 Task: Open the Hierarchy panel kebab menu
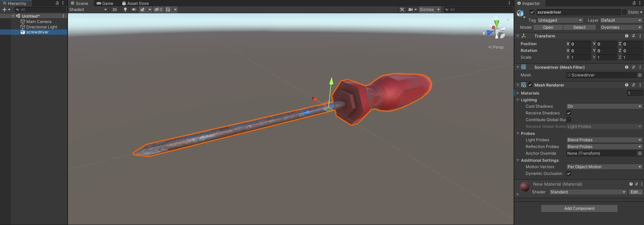click(63, 3)
